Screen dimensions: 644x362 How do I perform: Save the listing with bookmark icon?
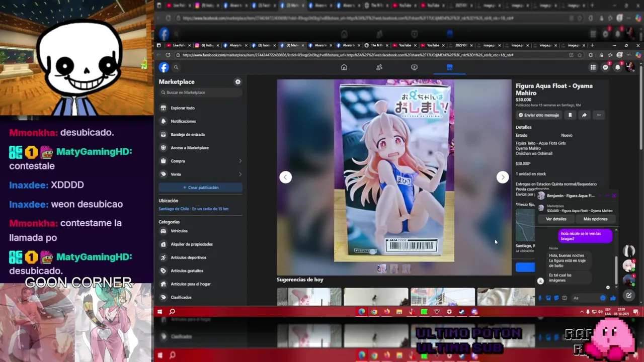click(570, 115)
